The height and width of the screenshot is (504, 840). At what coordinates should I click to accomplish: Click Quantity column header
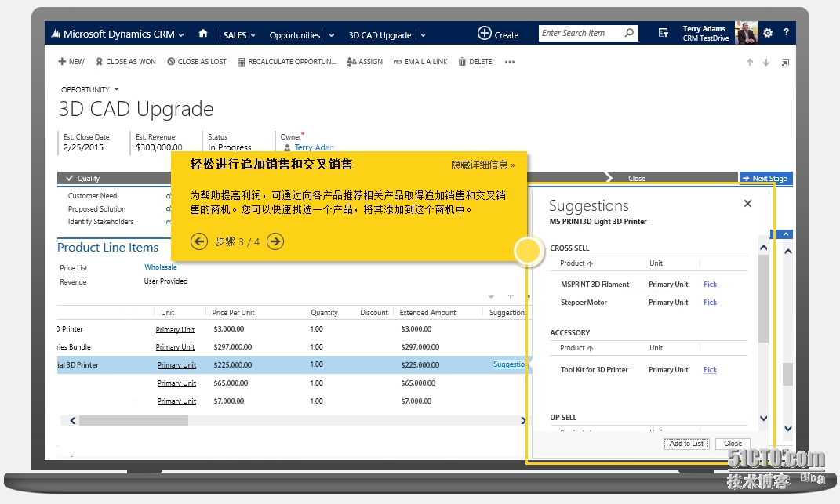[x=324, y=312]
